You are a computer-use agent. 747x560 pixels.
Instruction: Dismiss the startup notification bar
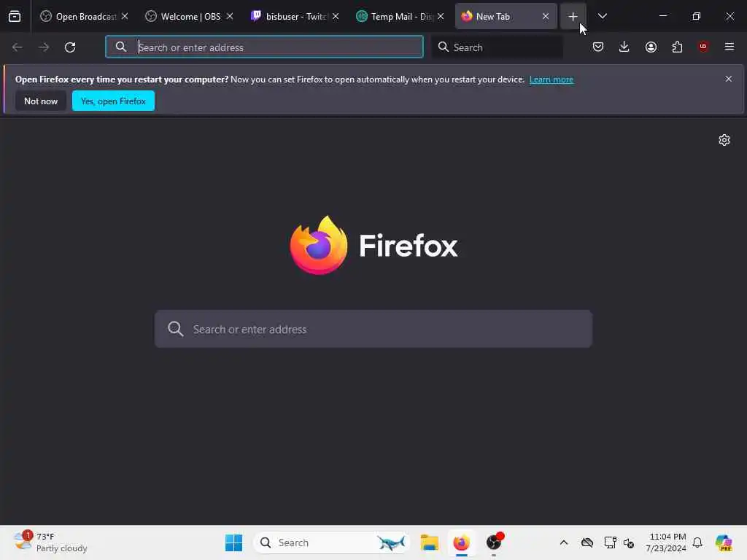728,79
